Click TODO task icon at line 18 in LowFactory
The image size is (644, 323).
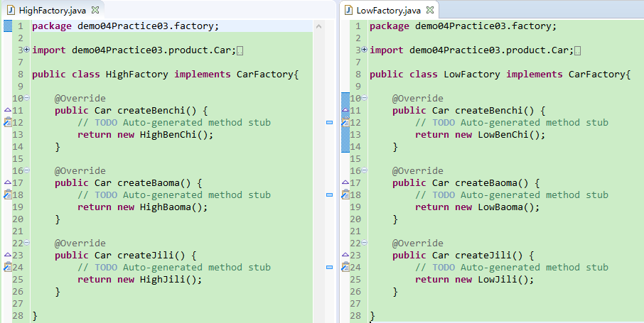point(345,195)
